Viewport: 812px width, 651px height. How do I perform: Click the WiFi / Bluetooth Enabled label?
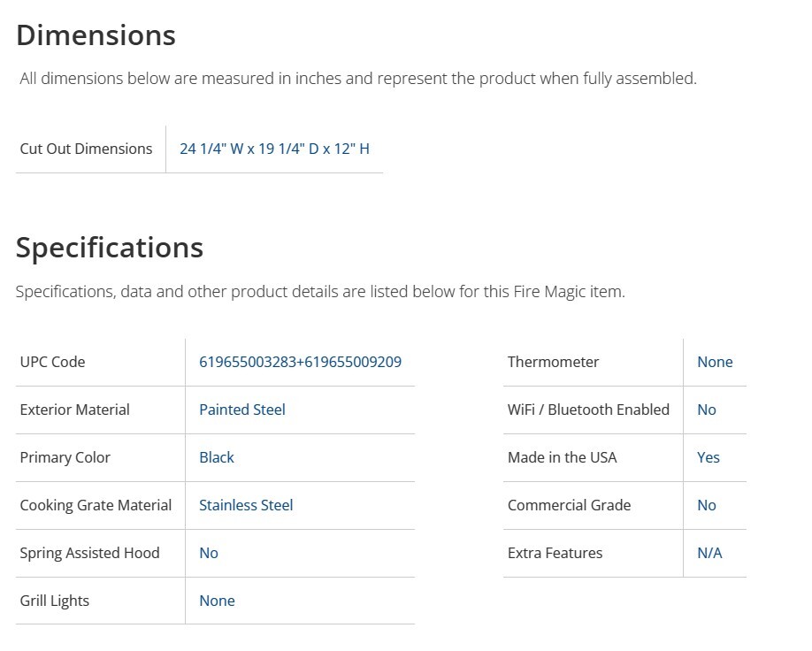(588, 410)
